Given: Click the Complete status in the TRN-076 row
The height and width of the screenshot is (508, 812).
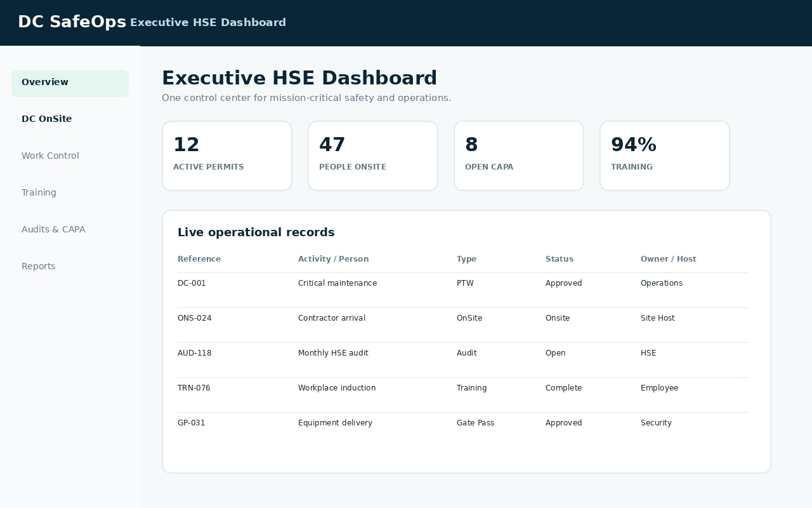Looking at the screenshot, I should pos(563,388).
